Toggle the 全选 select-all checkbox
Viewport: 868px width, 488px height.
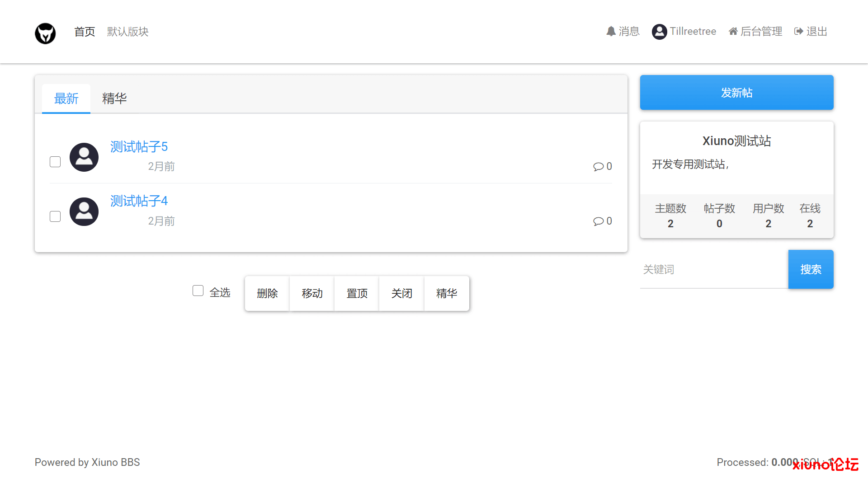pyautogui.click(x=198, y=291)
